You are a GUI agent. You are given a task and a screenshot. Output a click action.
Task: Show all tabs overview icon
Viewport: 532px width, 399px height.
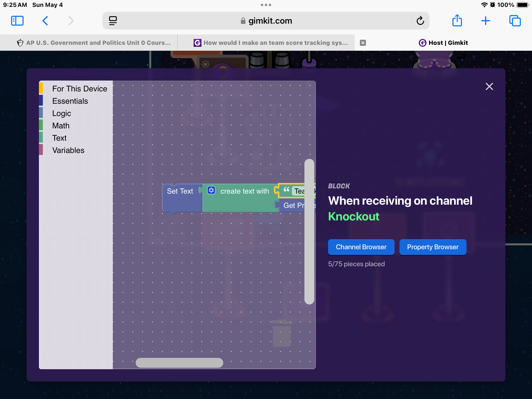pyautogui.click(x=515, y=21)
